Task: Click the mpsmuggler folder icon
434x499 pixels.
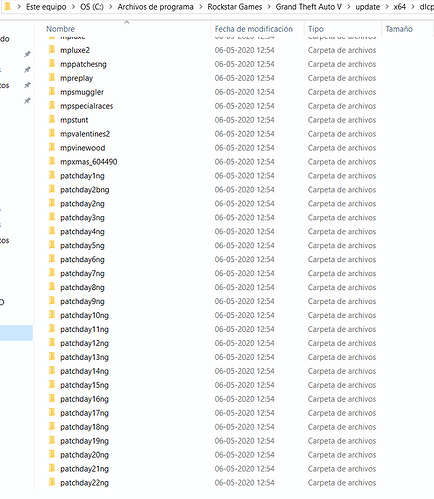Action: coord(52,92)
